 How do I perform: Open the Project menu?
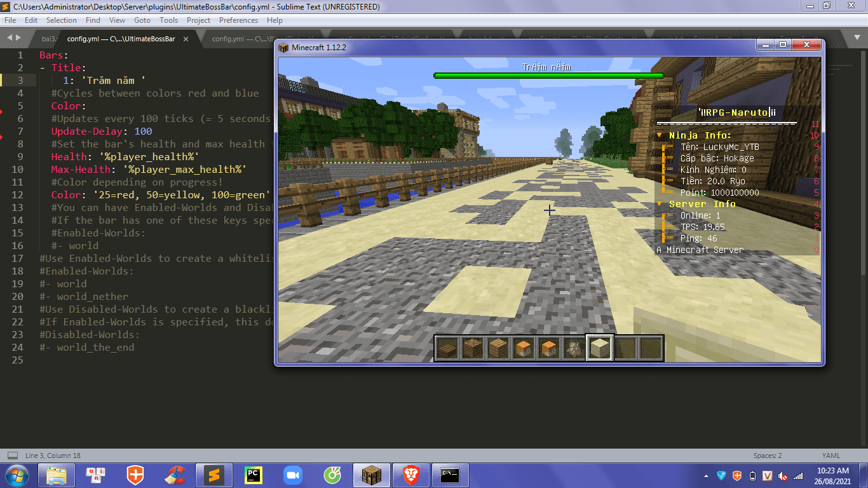[x=198, y=20]
